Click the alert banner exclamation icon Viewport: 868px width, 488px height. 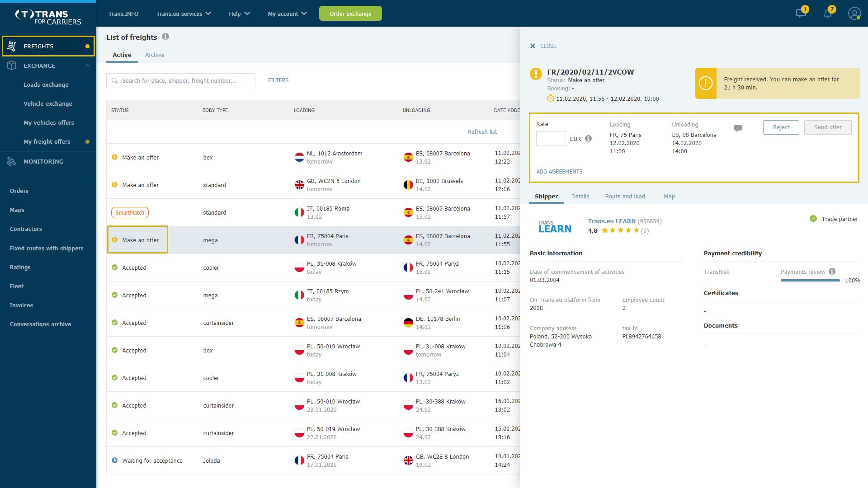(706, 83)
